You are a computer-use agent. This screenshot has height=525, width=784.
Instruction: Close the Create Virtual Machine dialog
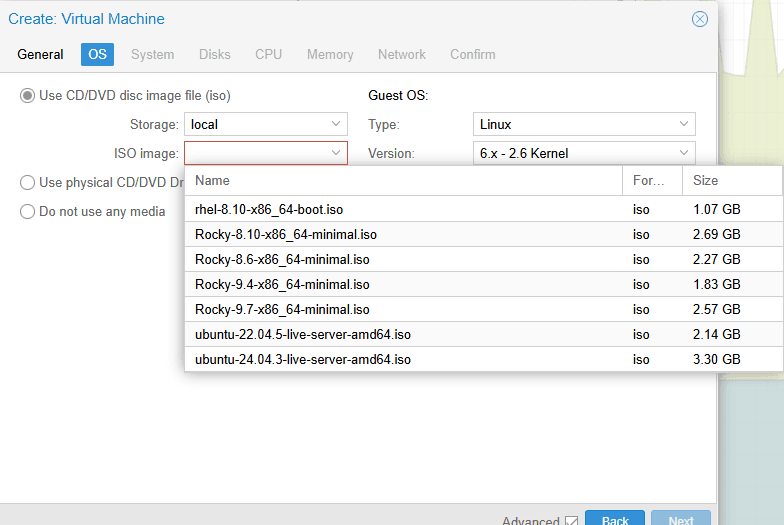point(700,19)
